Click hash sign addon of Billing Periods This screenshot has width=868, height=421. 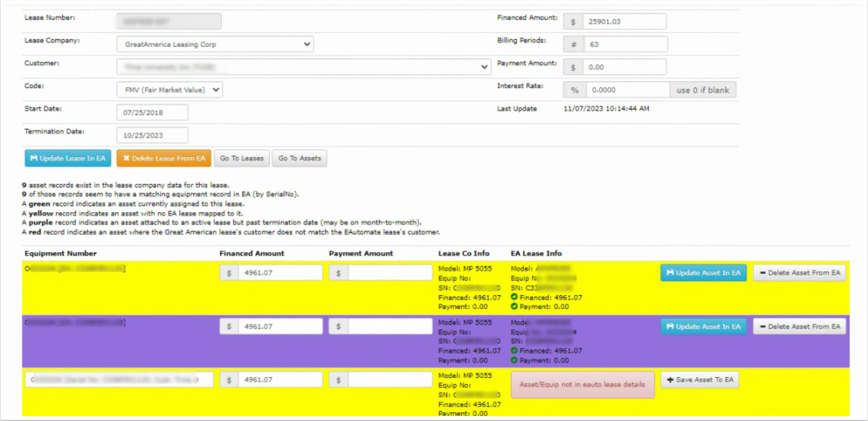click(574, 44)
